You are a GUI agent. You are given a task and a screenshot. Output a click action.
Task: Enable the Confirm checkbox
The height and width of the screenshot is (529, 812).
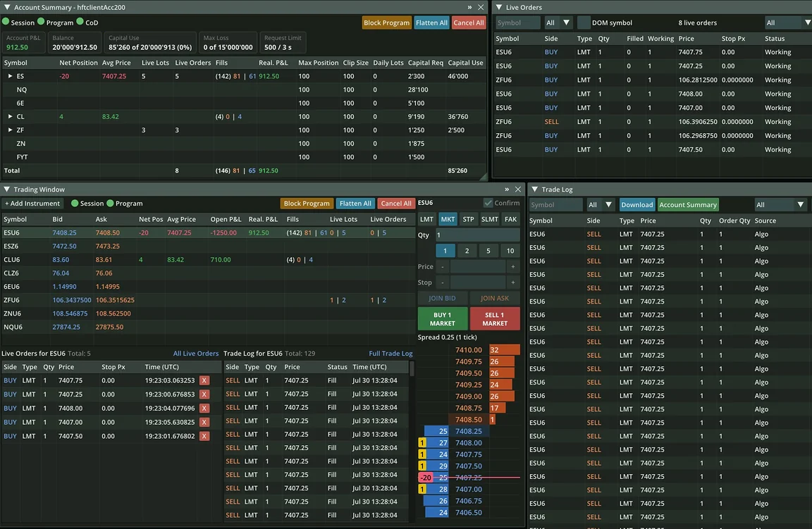(488, 203)
